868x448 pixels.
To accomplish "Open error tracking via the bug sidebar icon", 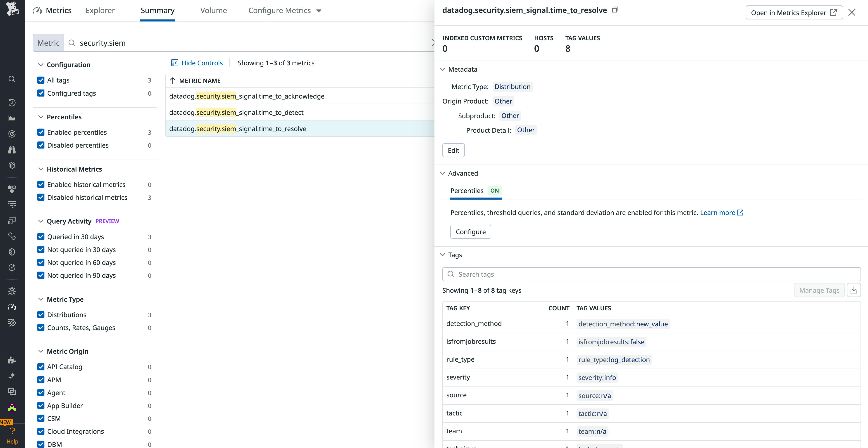I will click(x=12, y=291).
